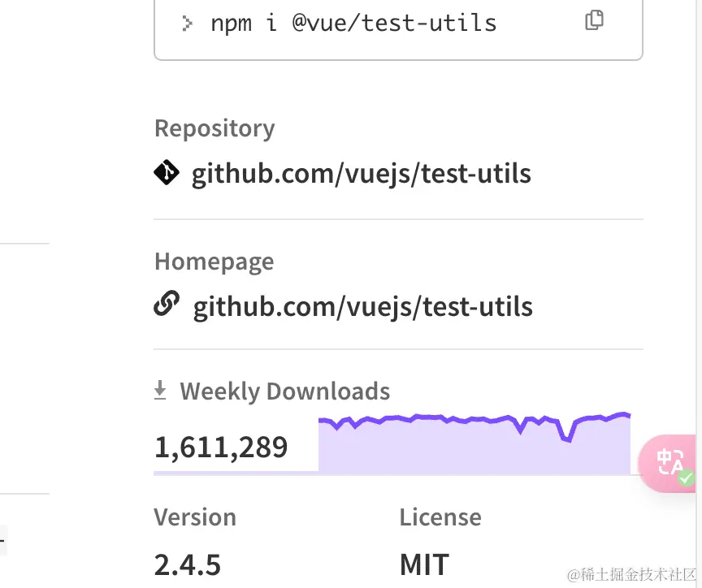
Task: Click the Homepage section heading
Action: click(214, 262)
